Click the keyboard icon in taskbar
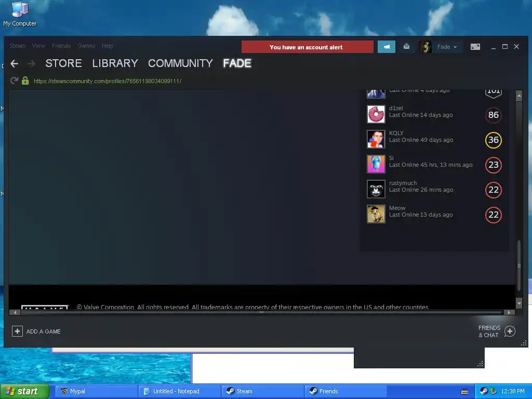 tap(464, 392)
